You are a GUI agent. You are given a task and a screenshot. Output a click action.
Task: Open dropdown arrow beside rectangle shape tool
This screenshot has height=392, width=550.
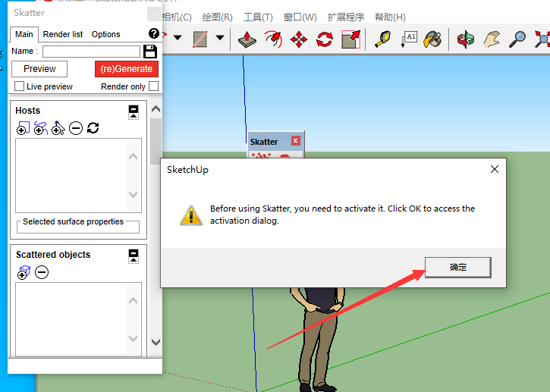220,37
